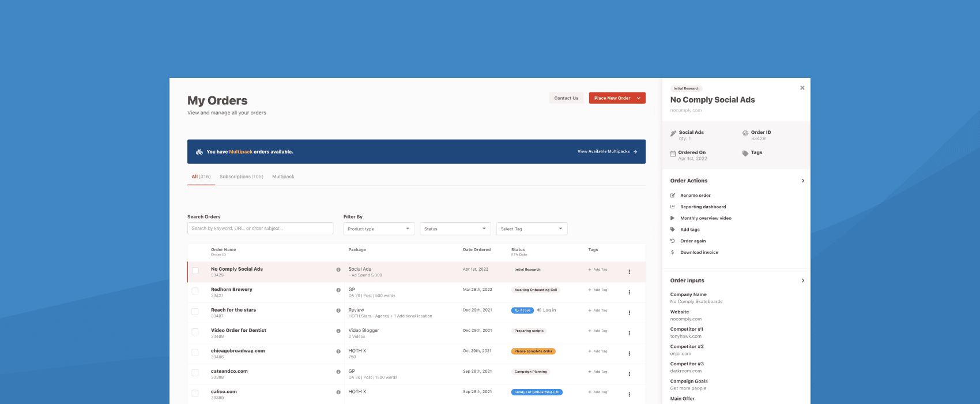Viewport: 980px width, 404px height.
Task: Expand the Order Inputs section chevron
Action: (x=803, y=280)
